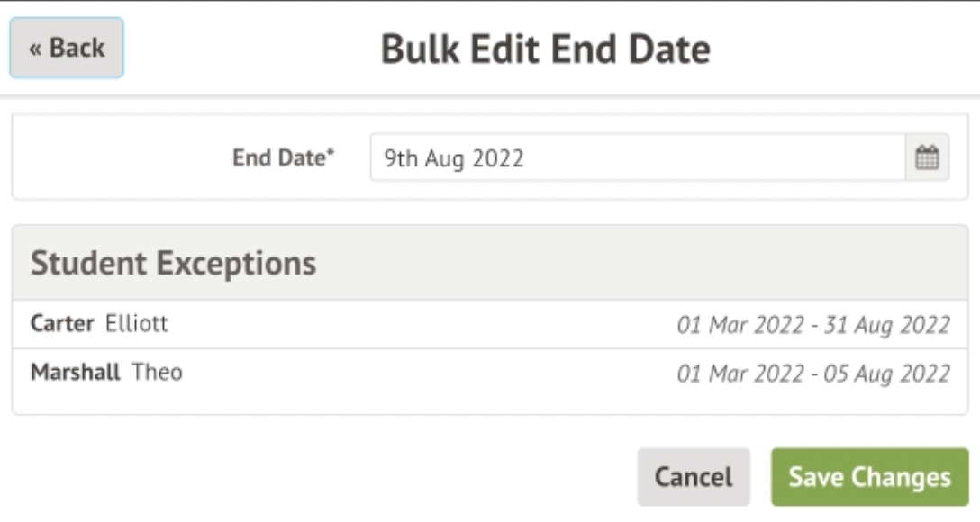This screenshot has height=522, width=980.
Task: Click the first name Elliott
Action: click(137, 324)
